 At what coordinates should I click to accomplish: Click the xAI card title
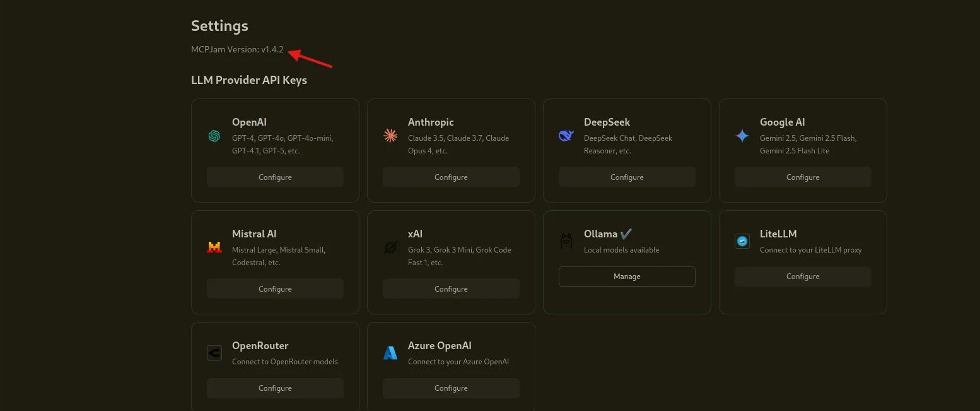tap(415, 234)
